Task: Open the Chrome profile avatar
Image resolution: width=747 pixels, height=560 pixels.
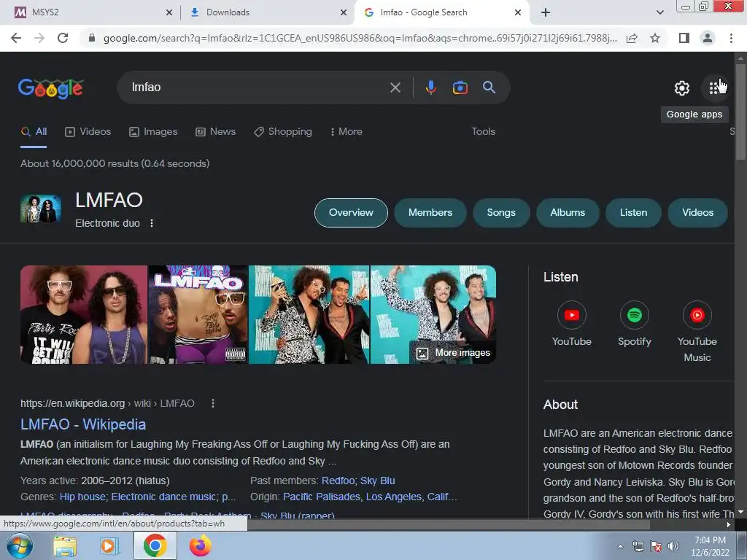Action: tap(708, 38)
